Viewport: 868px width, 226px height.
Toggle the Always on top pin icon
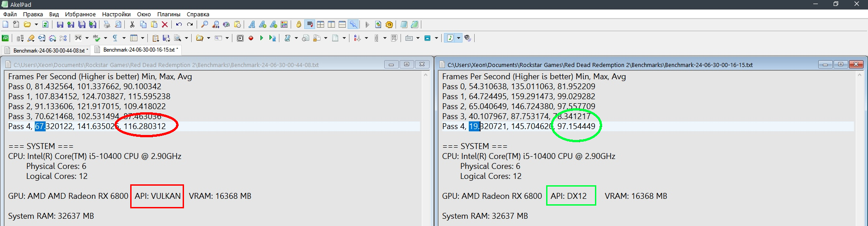tap(353, 25)
